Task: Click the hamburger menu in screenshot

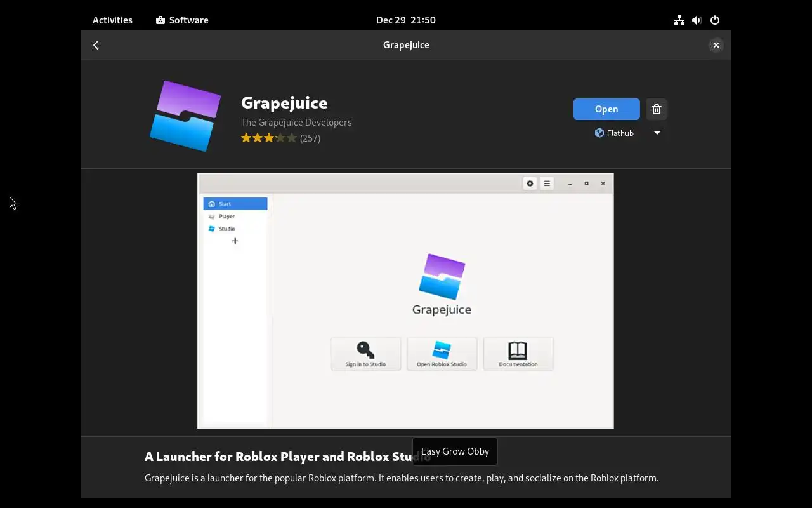Action: [547, 184]
